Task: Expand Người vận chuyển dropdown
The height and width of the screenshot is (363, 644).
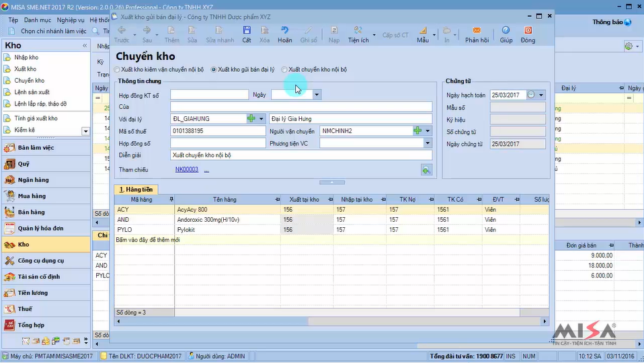Action: coord(428,130)
